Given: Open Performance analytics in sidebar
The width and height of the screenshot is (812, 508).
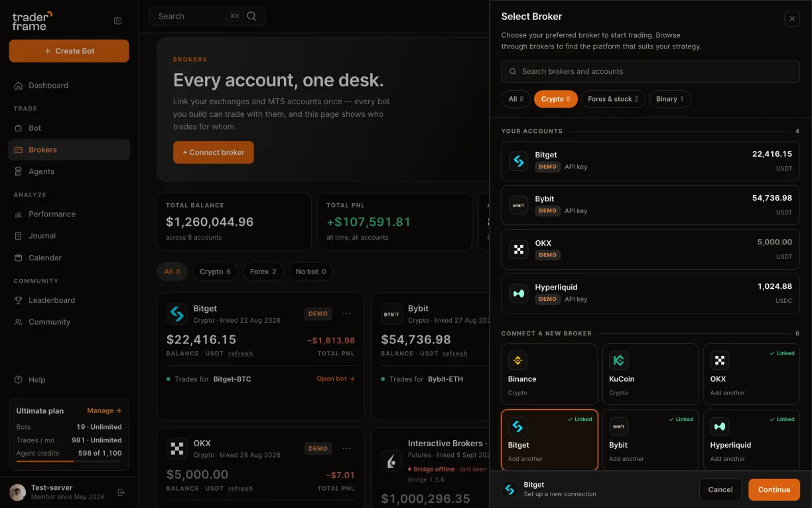Looking at the screenshot, I should (x=69, y=214).
